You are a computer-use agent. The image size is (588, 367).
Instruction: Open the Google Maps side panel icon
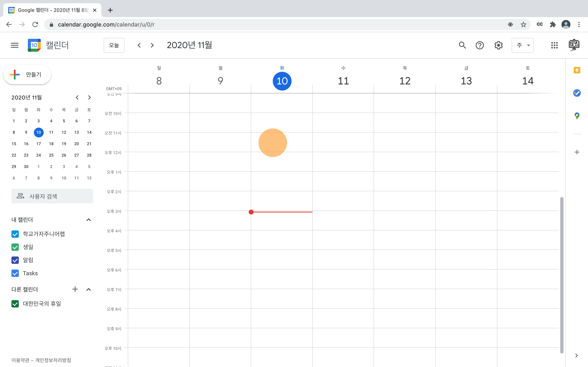(577, 116)
